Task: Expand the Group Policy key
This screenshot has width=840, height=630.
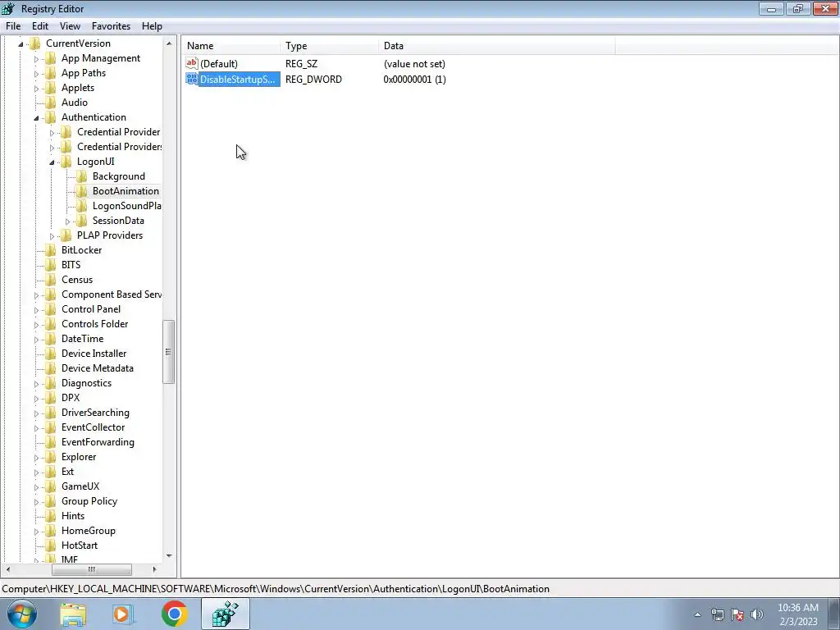Action: tap(36, 502)
